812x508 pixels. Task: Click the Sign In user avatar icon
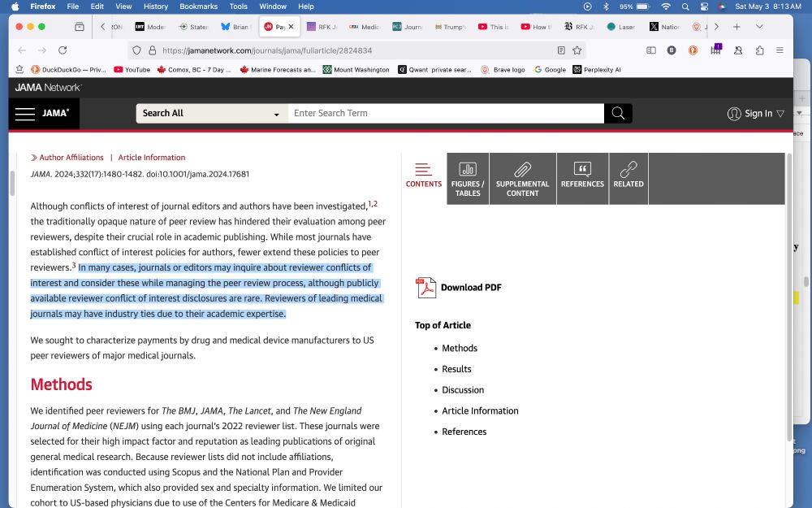(734, 114)
